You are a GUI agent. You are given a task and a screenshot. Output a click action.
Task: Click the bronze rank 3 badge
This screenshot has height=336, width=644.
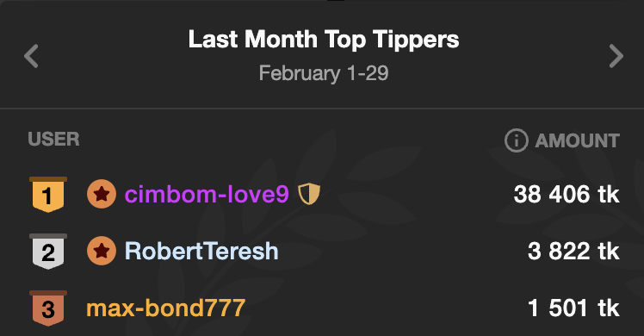[x=48, y=308]
